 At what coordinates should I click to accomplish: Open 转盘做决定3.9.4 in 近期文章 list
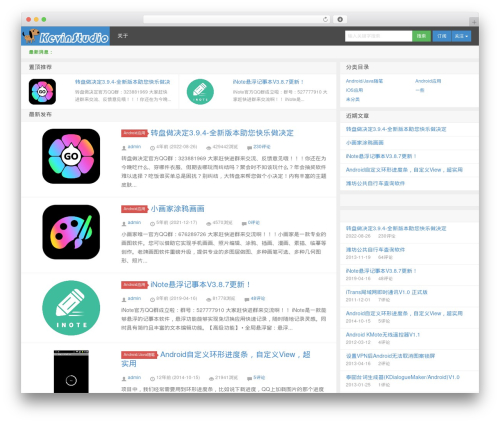pos(396,129)
